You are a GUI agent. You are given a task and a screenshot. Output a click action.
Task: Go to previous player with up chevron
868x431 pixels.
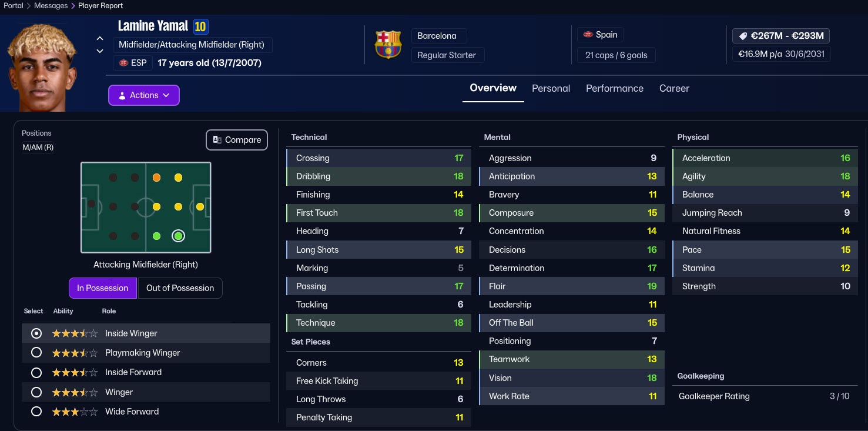click(100, 39)
